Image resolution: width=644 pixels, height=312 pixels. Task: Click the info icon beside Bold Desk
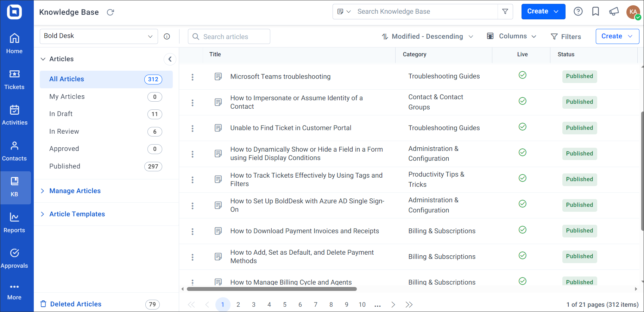tap(167, 37)
